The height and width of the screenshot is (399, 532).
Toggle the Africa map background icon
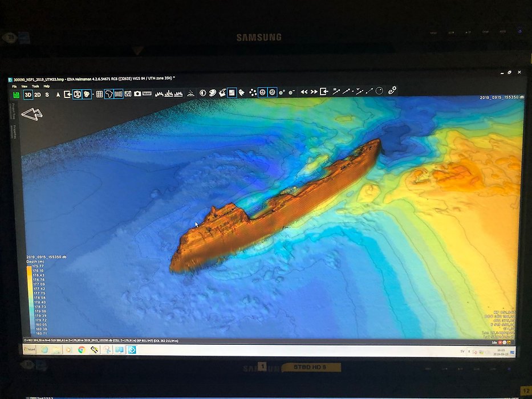[109, 94]
